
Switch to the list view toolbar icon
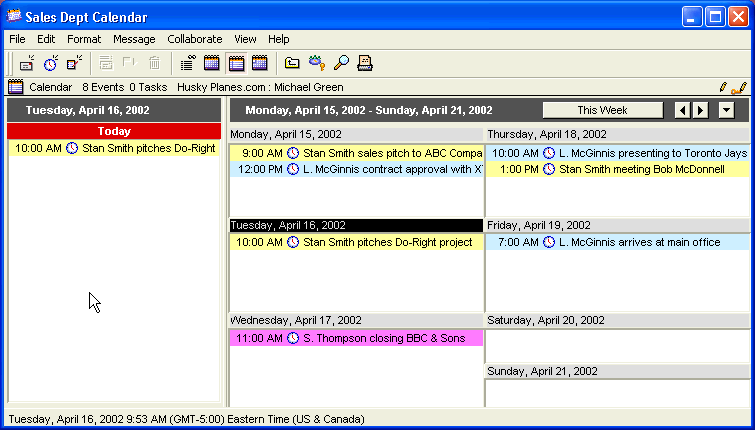coord(188,63)
